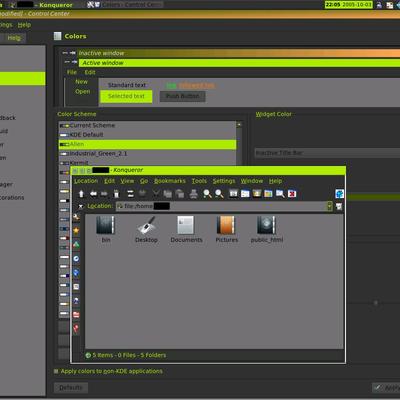
Task: Click the Paste icon in Konqueror toolbar
Action: pos(180,194)
